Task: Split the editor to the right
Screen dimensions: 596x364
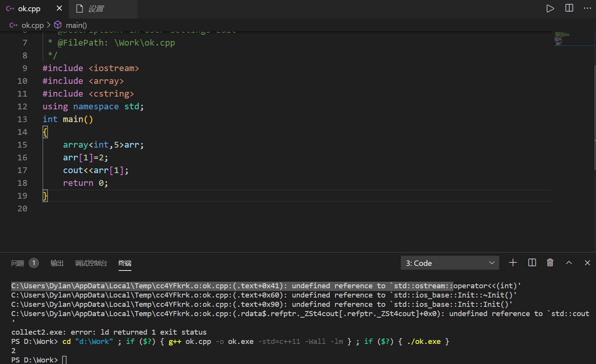Action: pos(569,8)
